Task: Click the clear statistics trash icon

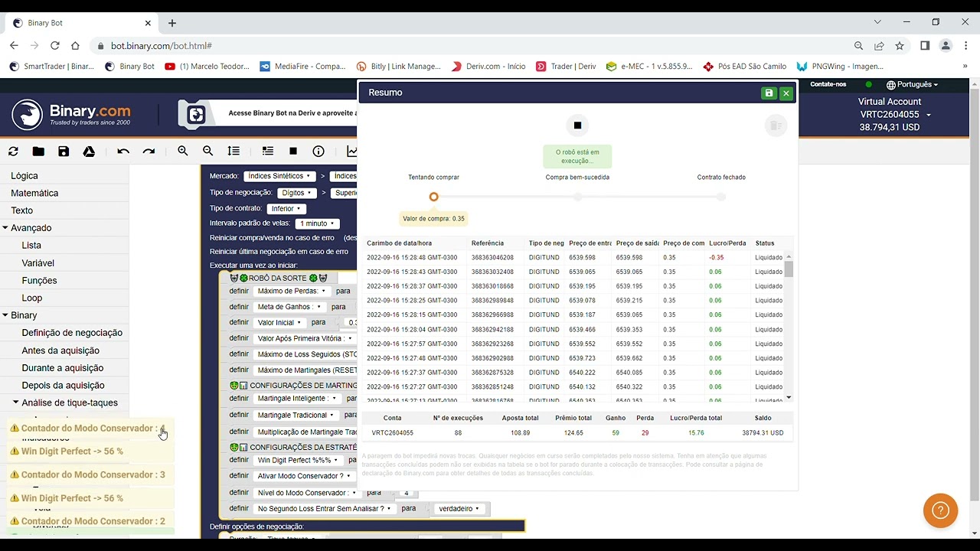Action: click(775, 126)
